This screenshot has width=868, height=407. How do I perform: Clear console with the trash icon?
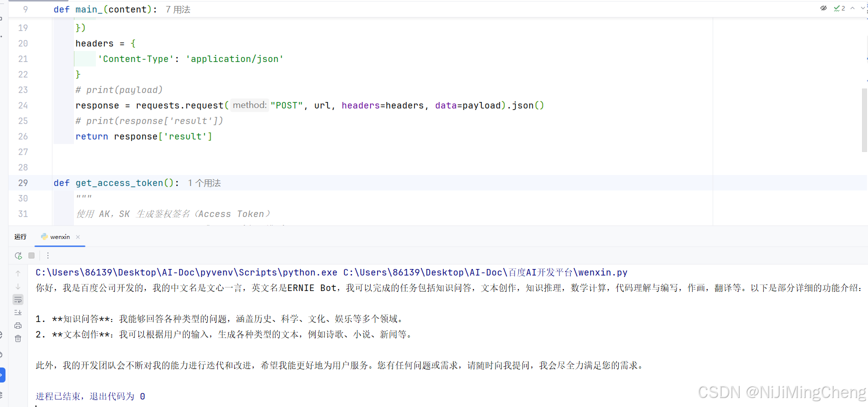tap(18, 338)
